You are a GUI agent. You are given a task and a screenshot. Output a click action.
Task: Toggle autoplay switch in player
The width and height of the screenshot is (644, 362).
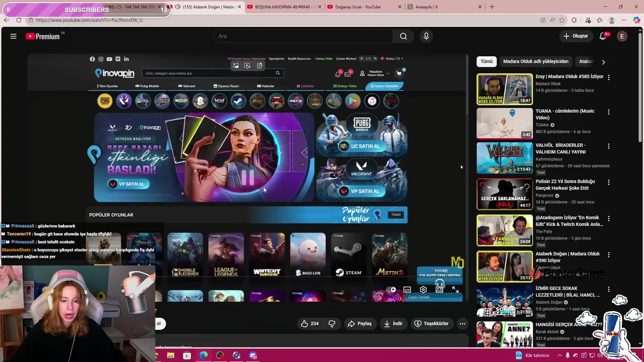click(x=391, y=290)
